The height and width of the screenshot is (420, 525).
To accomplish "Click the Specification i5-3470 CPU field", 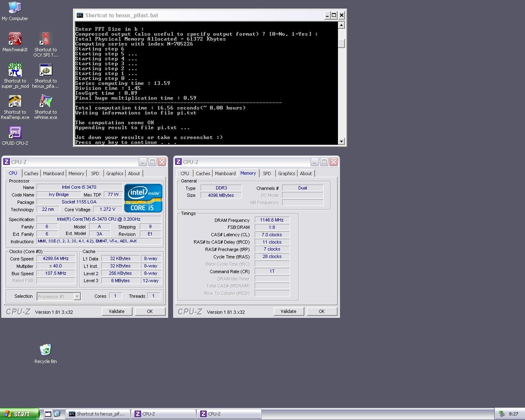I will [x=98, y=219].
